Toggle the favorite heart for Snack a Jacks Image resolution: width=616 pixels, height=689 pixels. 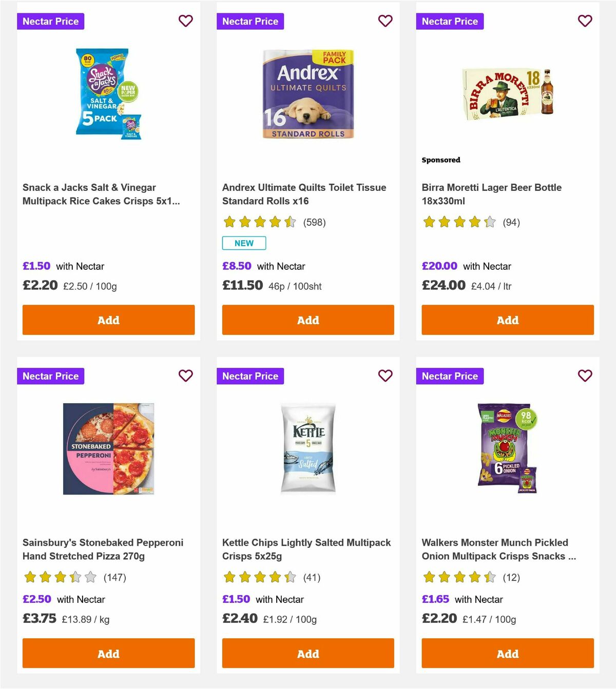(x=185, y=21)
